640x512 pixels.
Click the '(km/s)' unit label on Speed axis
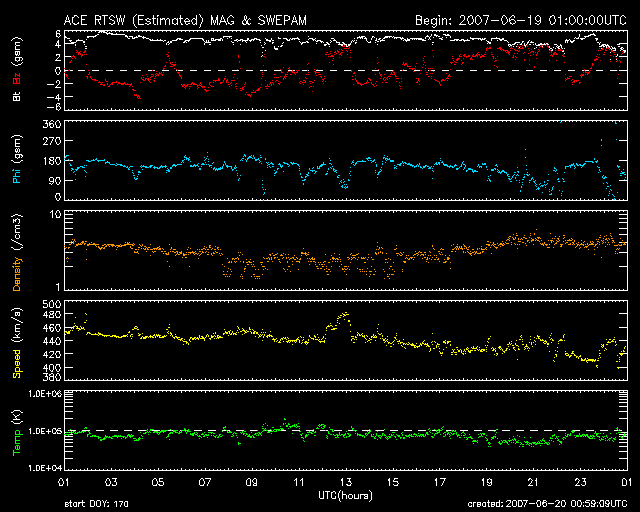coord(17,326)
